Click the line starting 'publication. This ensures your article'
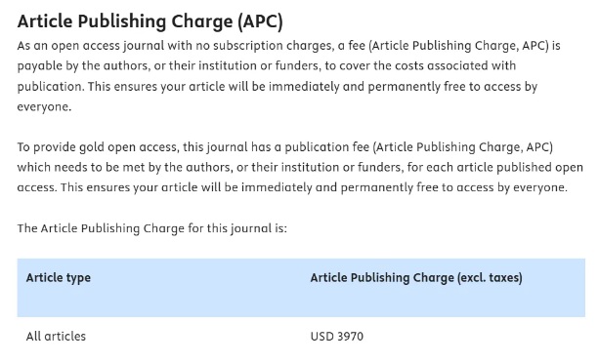 278,87
